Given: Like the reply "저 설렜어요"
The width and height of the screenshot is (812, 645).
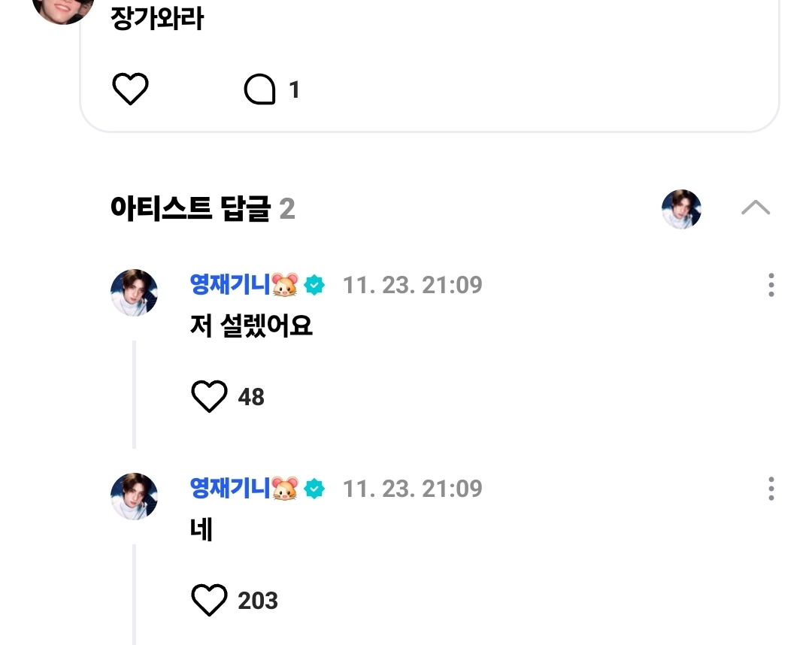Looking at the screenshot, I should click(x=209, y=396).
